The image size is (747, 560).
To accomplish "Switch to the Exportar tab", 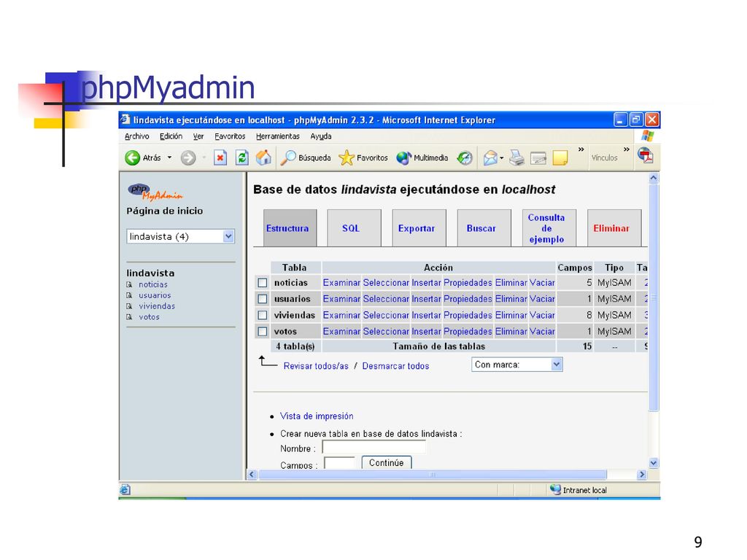I will [419, 228].
